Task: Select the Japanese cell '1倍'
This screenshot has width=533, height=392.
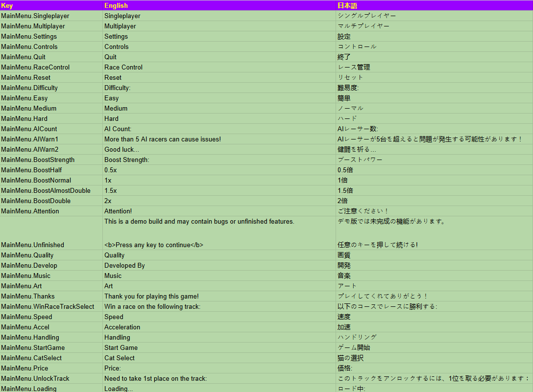Action: pos(435,181)
